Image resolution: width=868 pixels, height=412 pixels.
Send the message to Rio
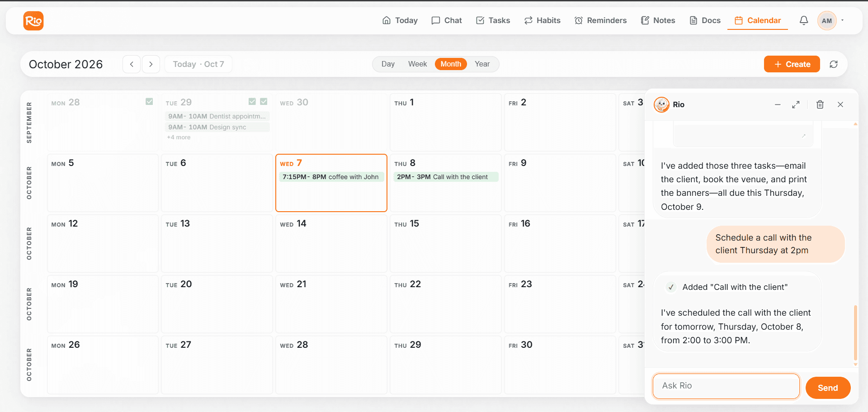(x=828, y=388)
